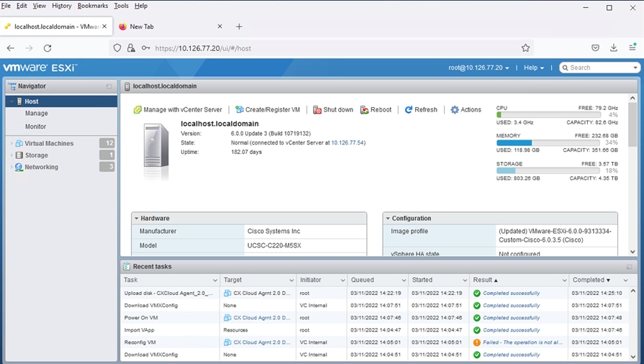Open Result column dropdown arrow

[x=564, y=280]
